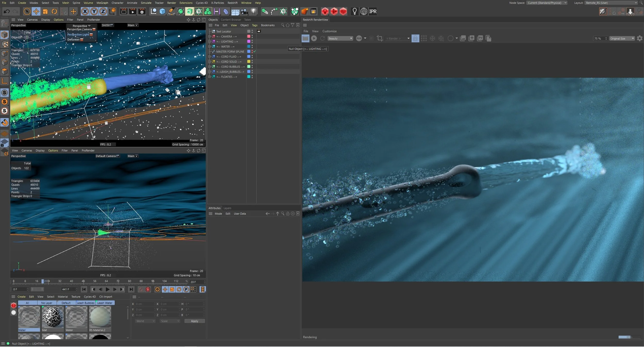Click the Cube primitive icon
The height and width of the screenshot is (347, 644).
coord(162,11)
